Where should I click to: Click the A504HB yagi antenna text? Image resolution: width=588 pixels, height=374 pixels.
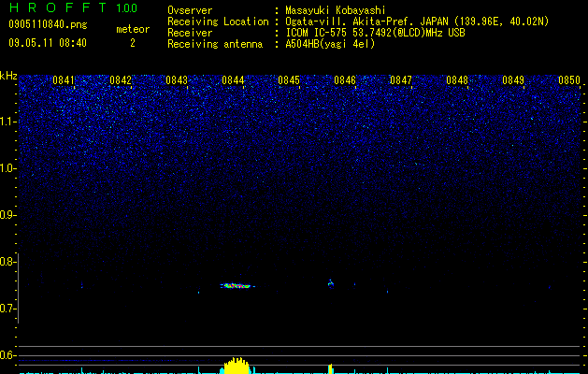[330, 44]
